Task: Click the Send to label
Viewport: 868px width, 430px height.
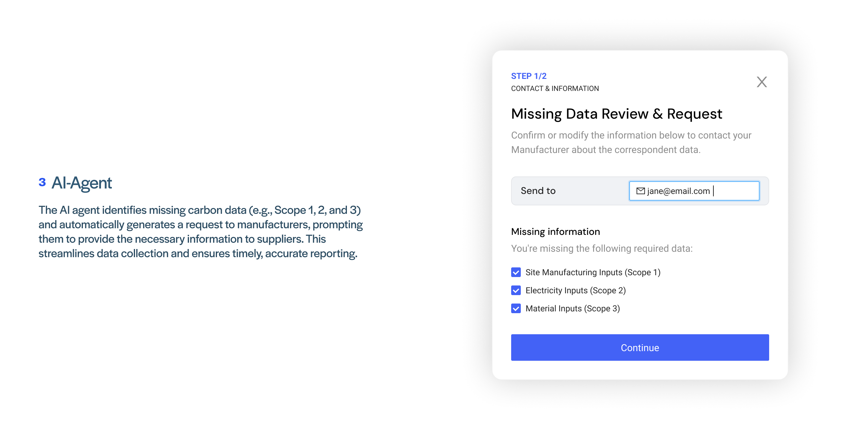Action: click(538, 191)
